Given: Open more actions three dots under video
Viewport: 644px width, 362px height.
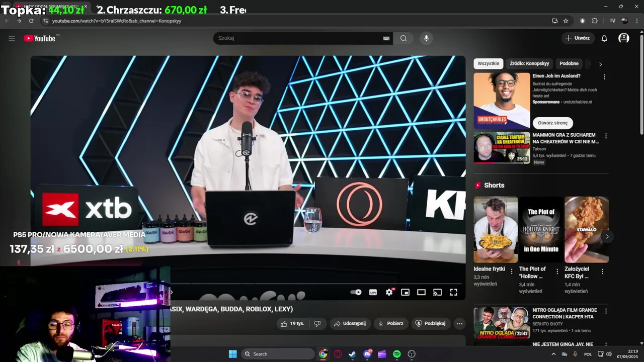Looking at the screenshot, I should 459,323.
